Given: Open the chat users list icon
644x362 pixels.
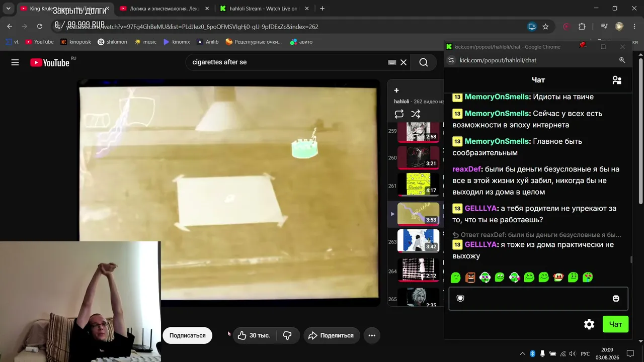Looking at the screenshot, I should 617,80.
